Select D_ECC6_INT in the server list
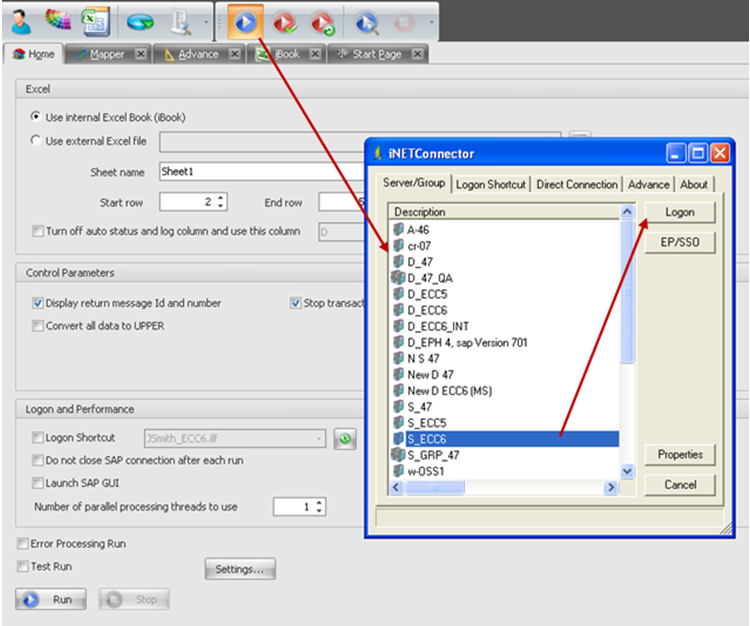Image resolution: width=750 pixels, height=626 pixels. tap(437, 326)
